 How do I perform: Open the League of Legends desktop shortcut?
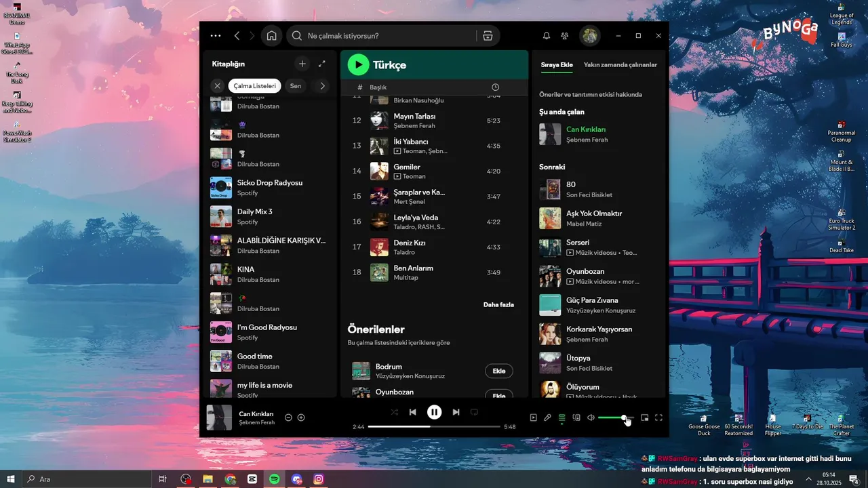(842, 14)
